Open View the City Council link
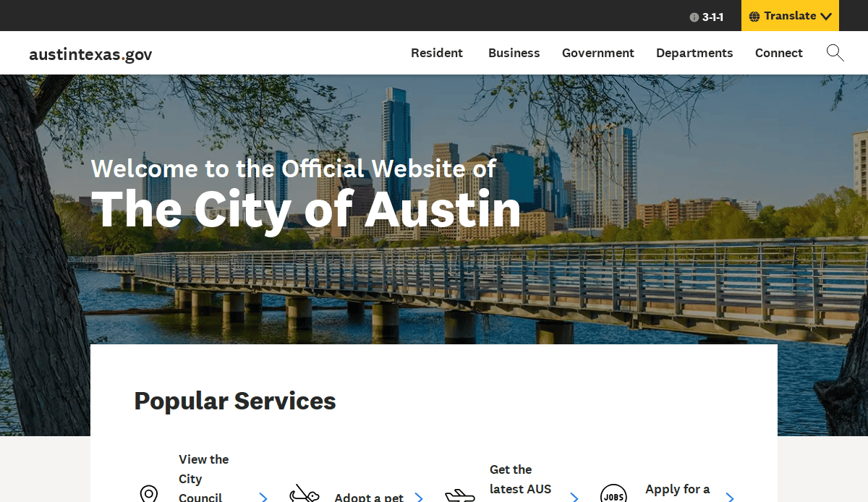The height and width of the screenshot is (502, 868). click(x=204, y=478)
